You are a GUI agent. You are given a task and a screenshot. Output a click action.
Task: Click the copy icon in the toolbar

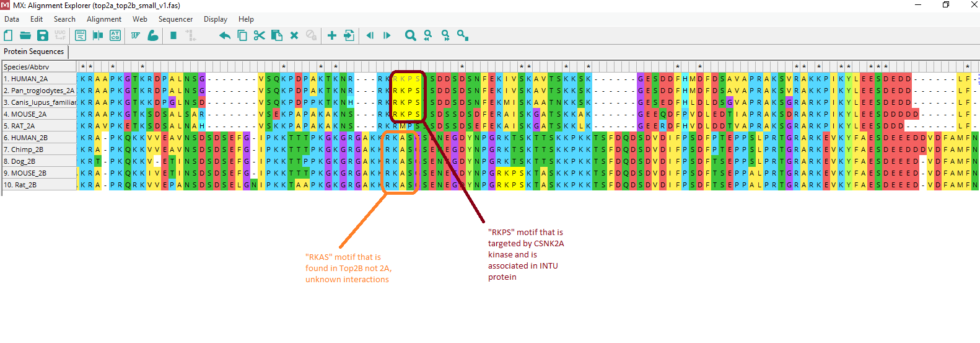pos(242,36)
